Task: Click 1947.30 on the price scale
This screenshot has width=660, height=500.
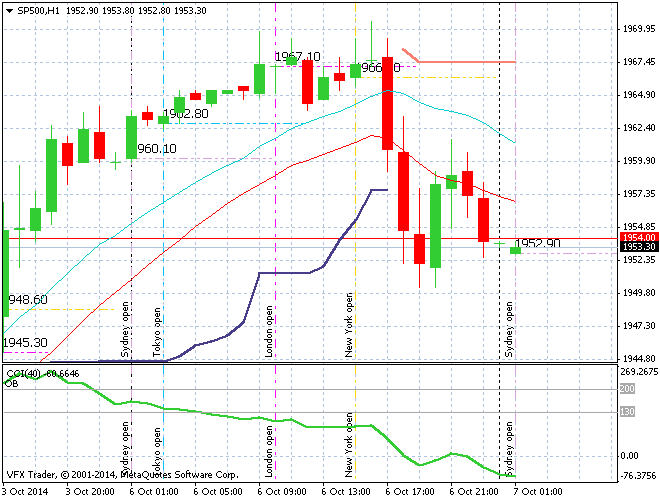Action: click(x=639, y=326)
